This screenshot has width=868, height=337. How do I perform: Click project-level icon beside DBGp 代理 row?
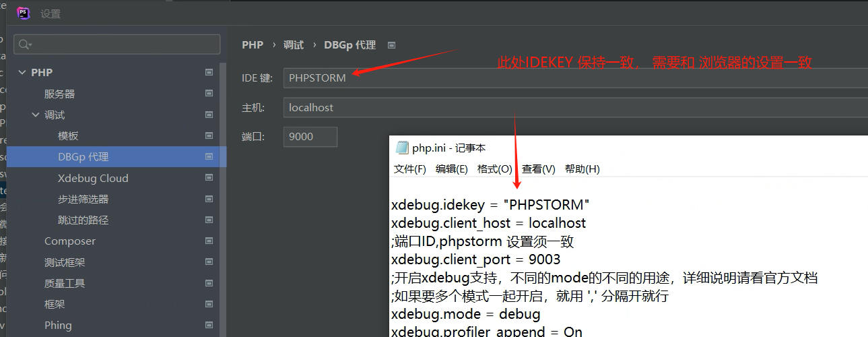(x=209, y=156)
